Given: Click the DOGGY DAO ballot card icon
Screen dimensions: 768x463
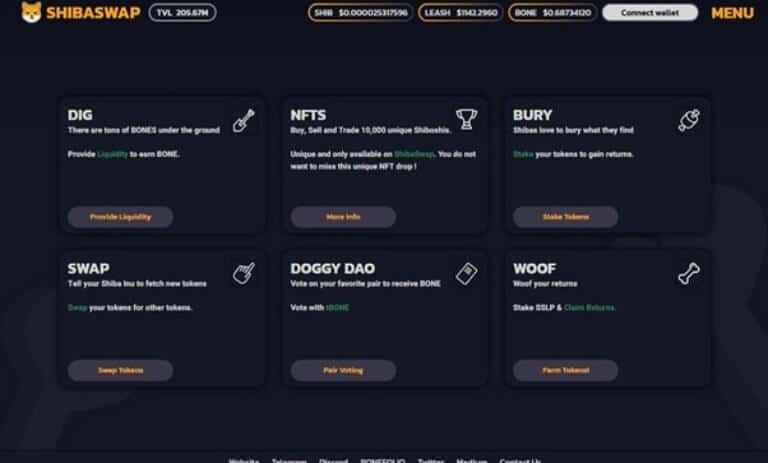Looking at the screenshot, I should [466, 273].
